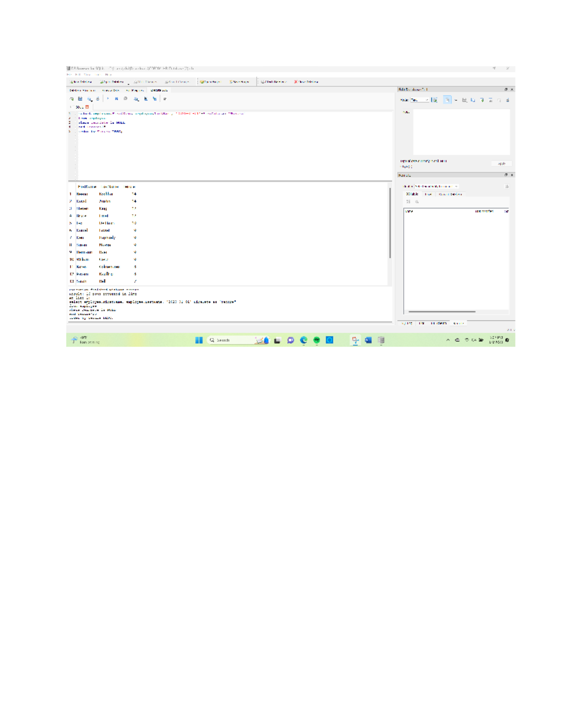Screen dimensions: 563x728
Task: Open the Mode dropdown in Edit Database Cell
Action: tap(419, 100)
